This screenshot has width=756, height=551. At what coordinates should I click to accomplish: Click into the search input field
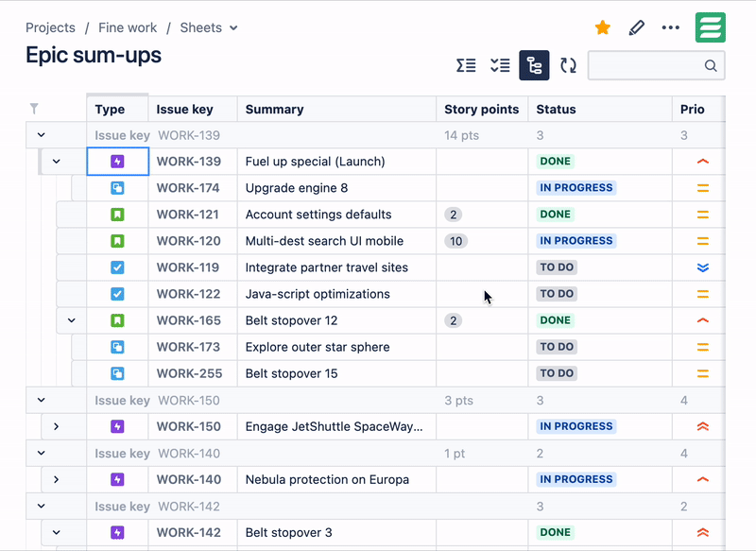coord(656,65)
